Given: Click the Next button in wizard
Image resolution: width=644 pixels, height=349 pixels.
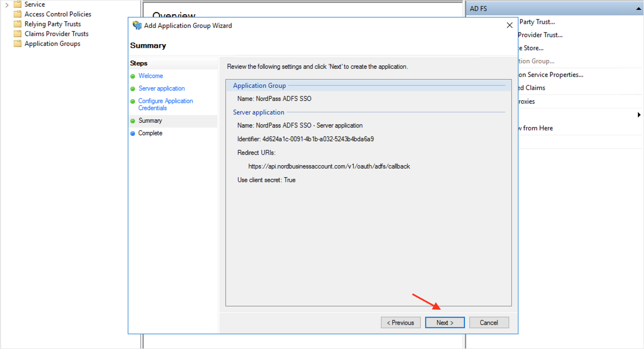Looking at the screenshot, I should click(x=445, y=323).
